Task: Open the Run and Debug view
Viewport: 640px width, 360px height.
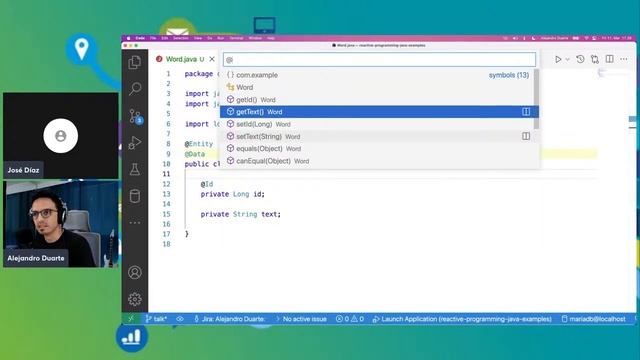Action: (135, 143)
